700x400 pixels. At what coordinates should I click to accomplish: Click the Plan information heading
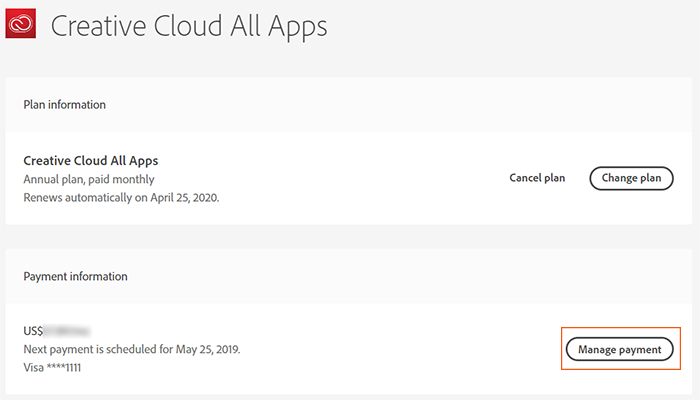(65, 104)
